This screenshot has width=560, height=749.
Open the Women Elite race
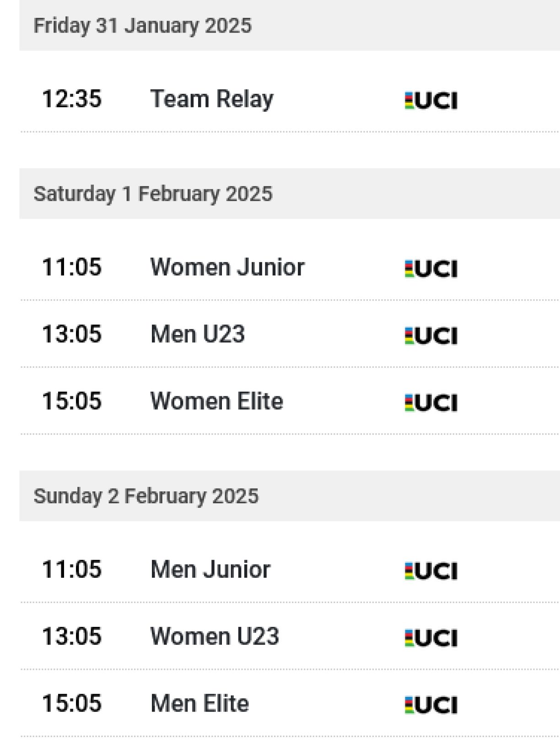[217, 401]
